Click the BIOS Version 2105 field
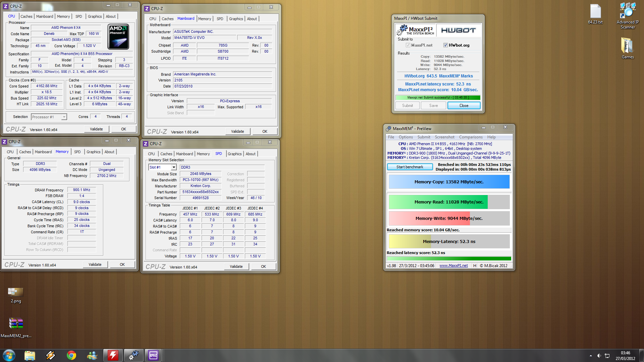The height and width of the screenshot is (362, 644). (222, 80)
